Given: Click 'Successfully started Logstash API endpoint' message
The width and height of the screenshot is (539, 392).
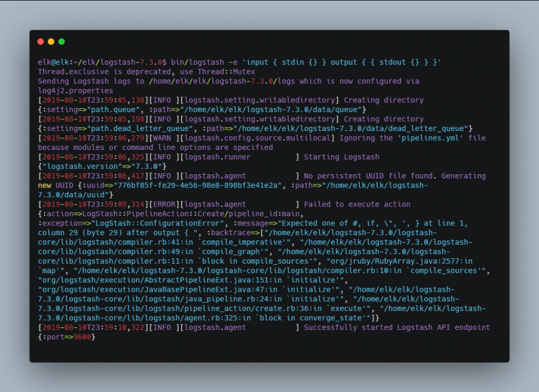Looking at the screenshot, I should (397, 327).
